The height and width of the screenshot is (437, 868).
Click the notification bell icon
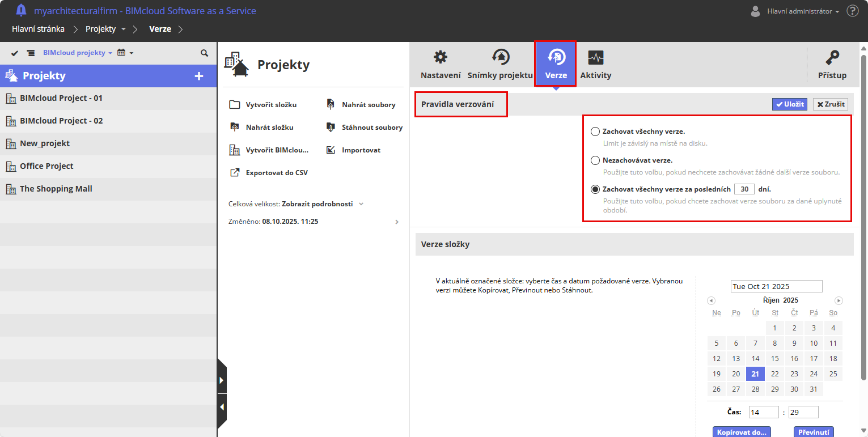tap(21, 10)
